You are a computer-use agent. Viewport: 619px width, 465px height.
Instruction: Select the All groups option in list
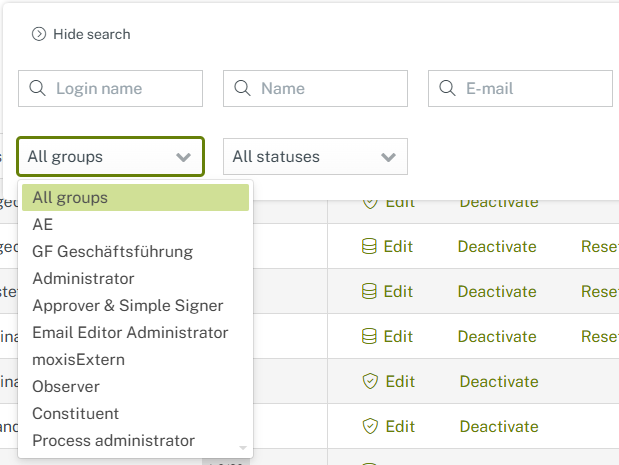pyautogui.click(x=135, y=198)
